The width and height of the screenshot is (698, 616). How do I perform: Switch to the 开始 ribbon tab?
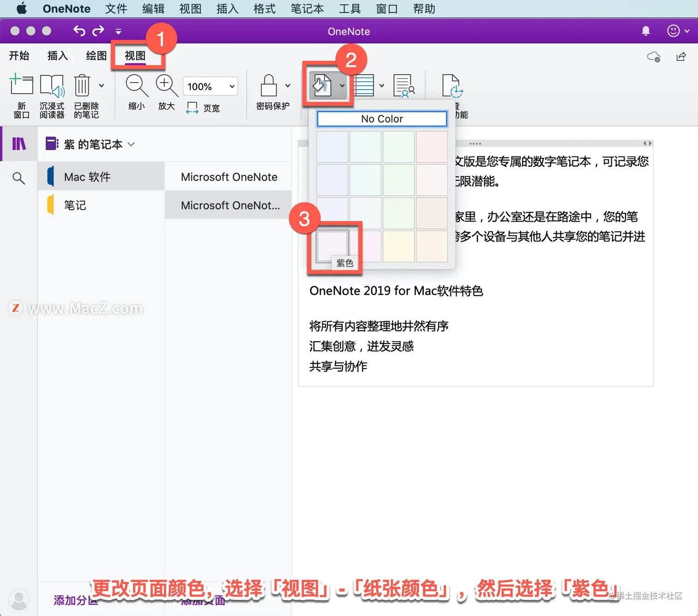coord(19,56)
